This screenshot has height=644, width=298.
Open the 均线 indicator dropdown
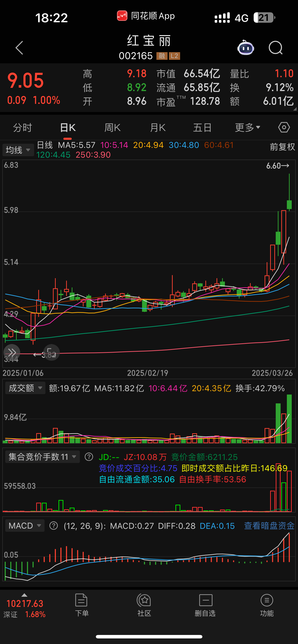coord(18,150)
